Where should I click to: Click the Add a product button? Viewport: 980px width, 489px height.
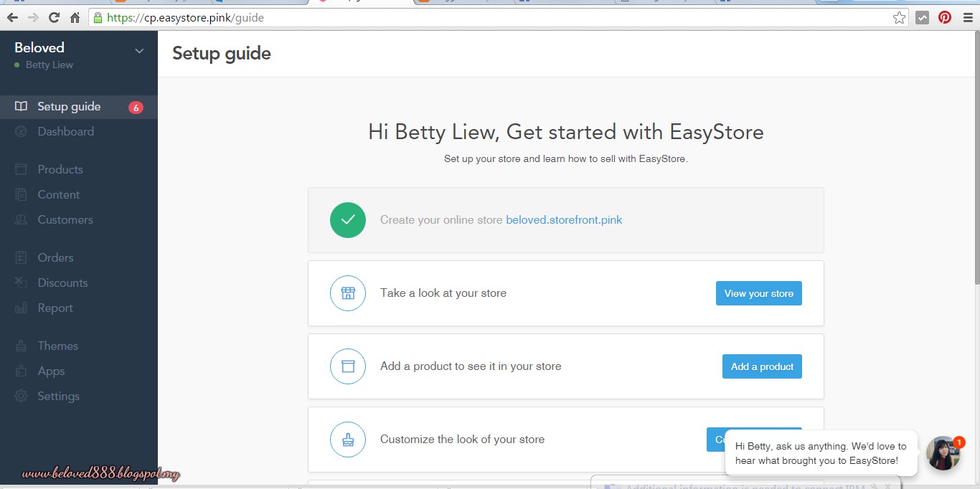click(762, 366)
